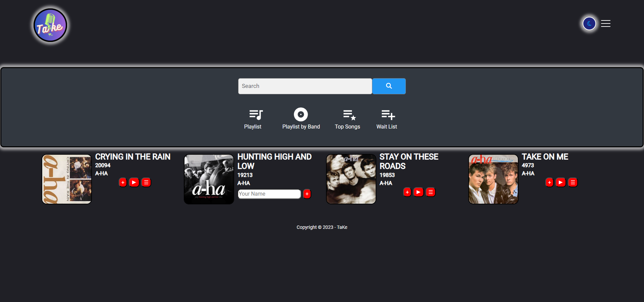Image resolution: width=644 pixels, height=302 pixels.
Task: Click the TAKE ON ME title
Action: point(545,157)
